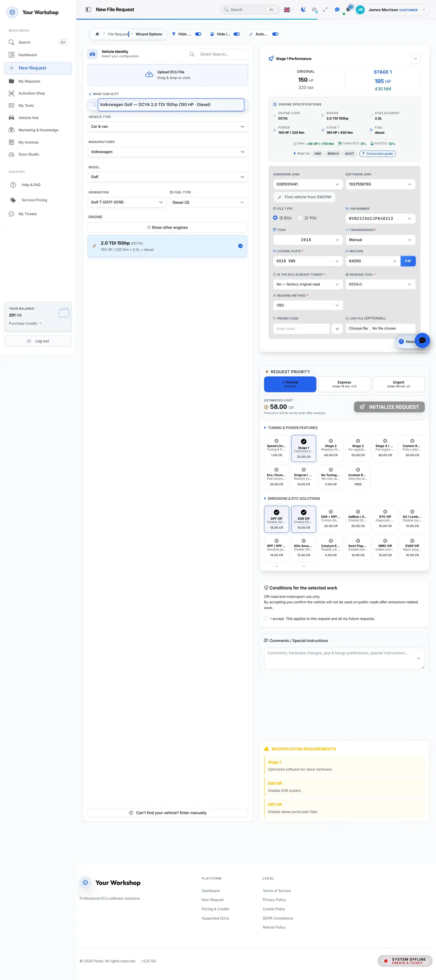Select the Swirl Flap option tile
Viewport: 436px width, 980px height.
(x=358, y=547)
